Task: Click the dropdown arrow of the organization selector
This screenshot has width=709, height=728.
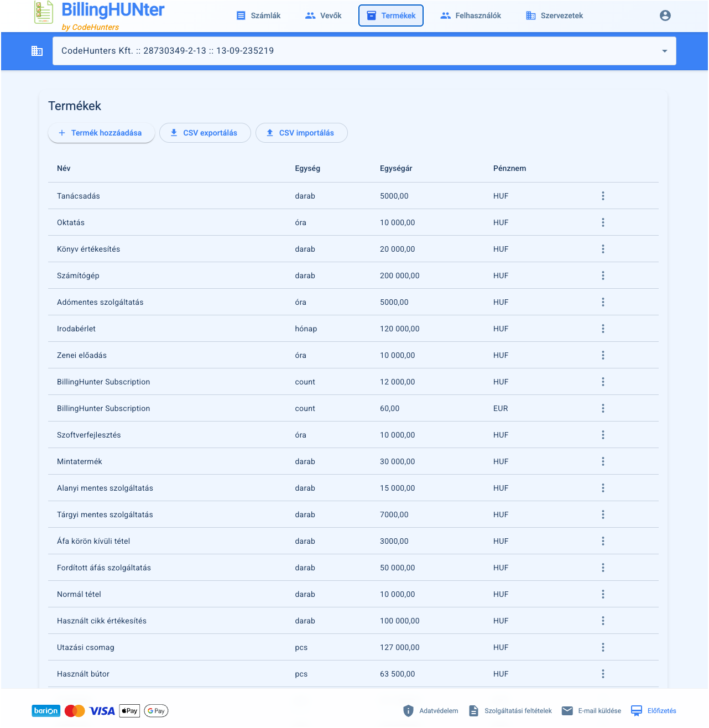Action: [664, 51]
